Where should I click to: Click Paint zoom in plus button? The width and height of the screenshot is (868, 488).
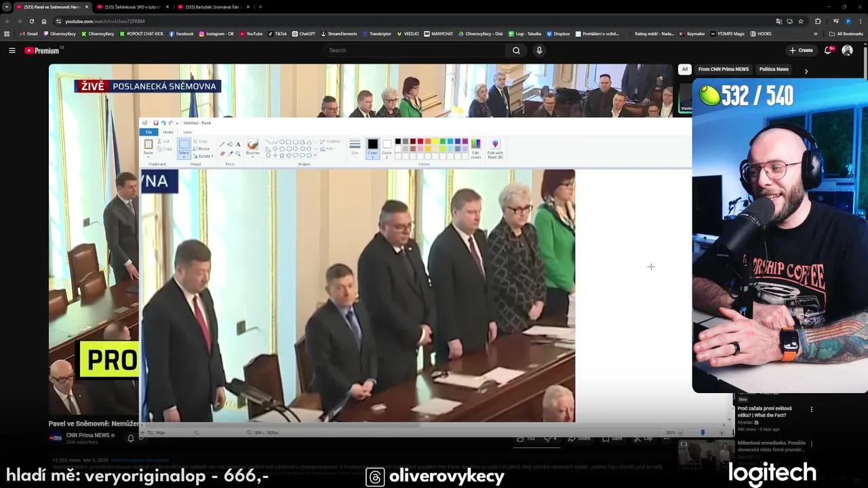click(722, 432)
